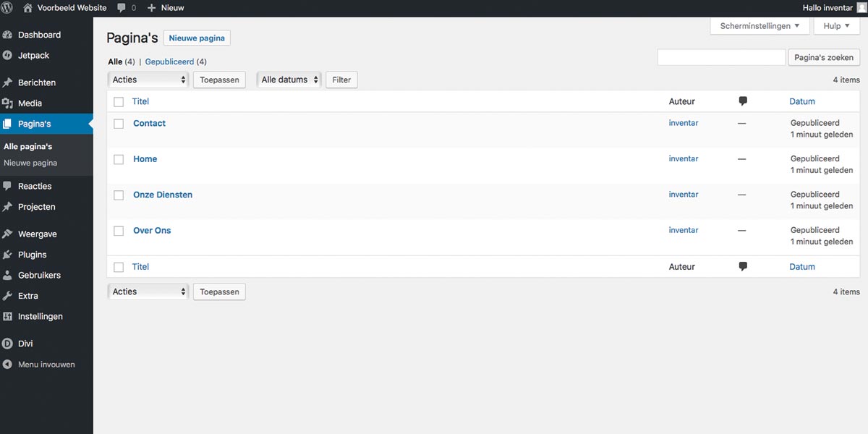Click the plus icon beside Nieuw
The height and width of the screenshot is (434, 868).
pyautogui.click(x=151, y=8)
